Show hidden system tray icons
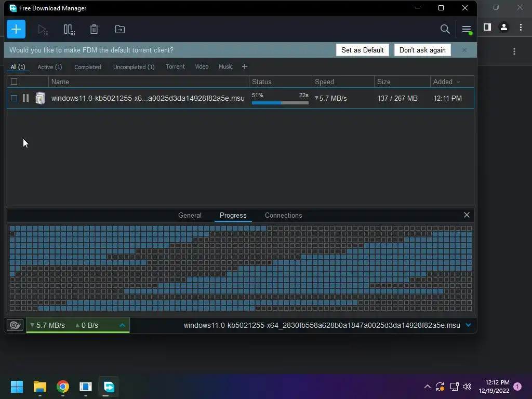Screen dimensions: 532x399 point(428,387)
